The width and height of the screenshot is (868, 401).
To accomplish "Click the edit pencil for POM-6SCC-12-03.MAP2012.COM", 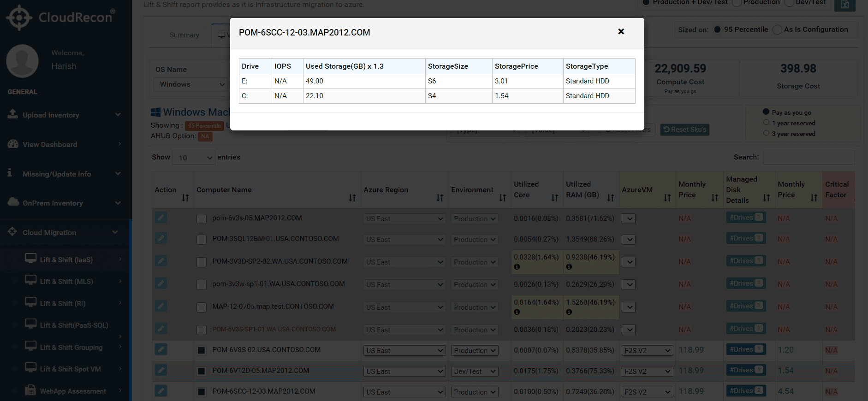I will (161, 391).
